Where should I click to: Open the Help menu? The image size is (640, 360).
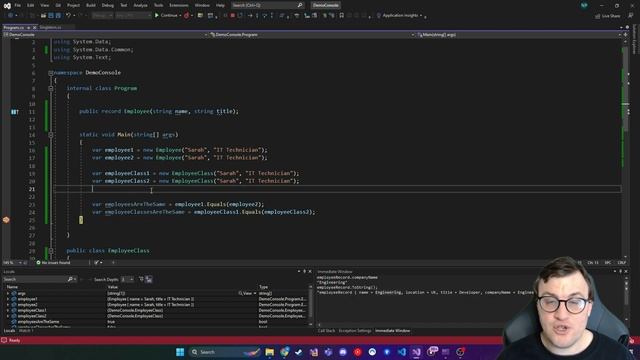[220, 5]
